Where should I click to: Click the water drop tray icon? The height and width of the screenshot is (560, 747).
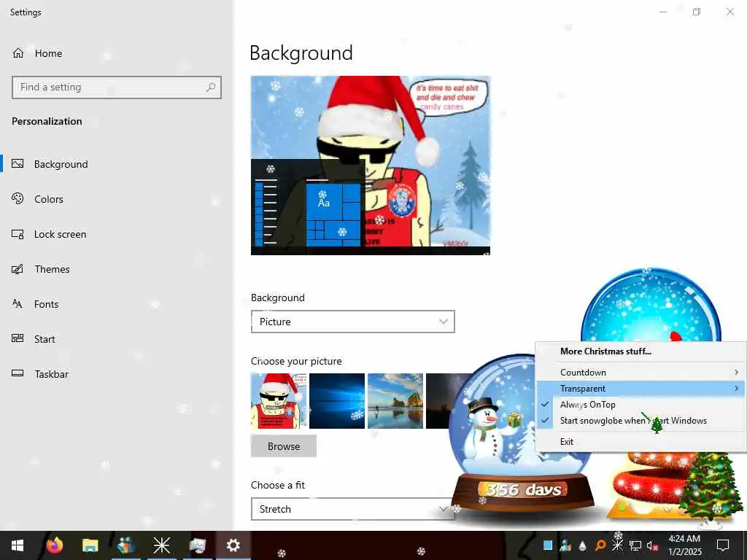583,545
